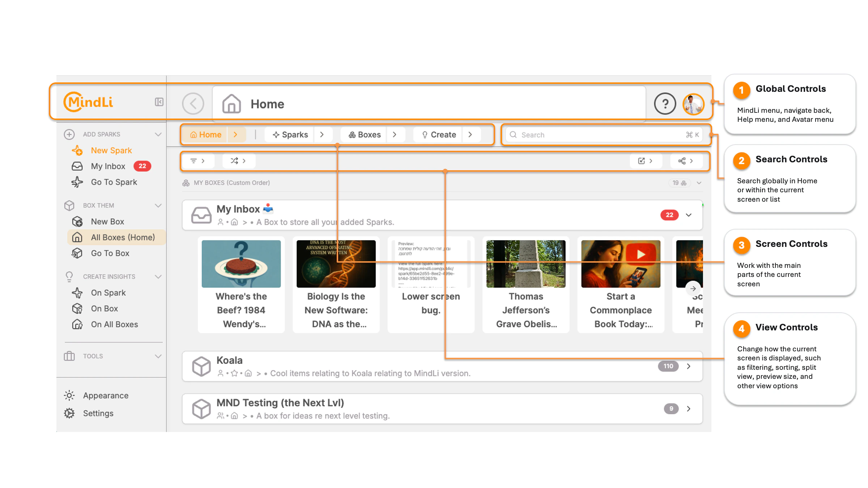Choose On Spark under Create Insights

tap(108, 293)
